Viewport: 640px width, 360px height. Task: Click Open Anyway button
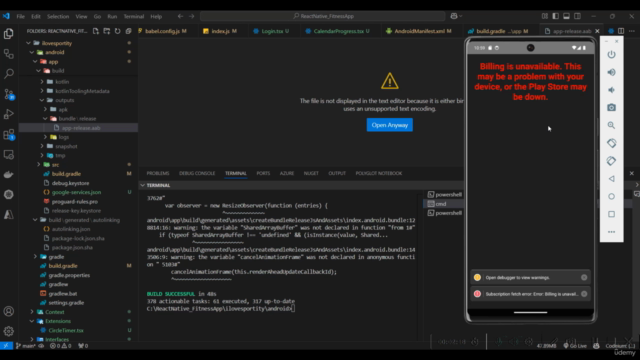click(390, 125)
